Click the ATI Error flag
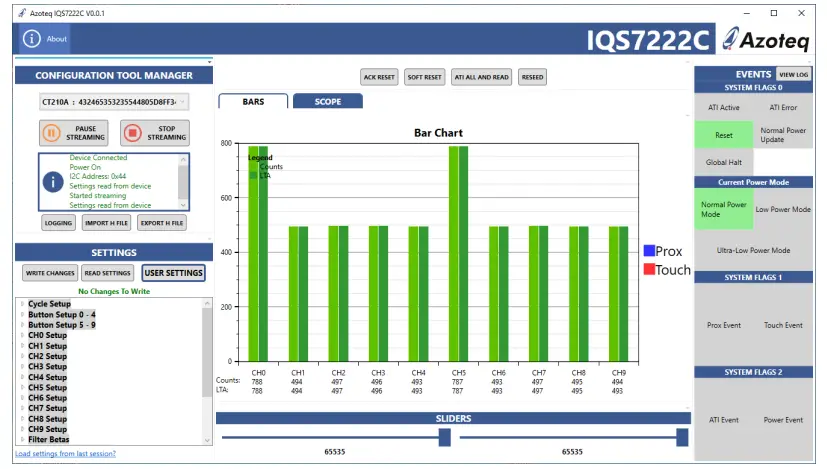 (x=783, y=108)
